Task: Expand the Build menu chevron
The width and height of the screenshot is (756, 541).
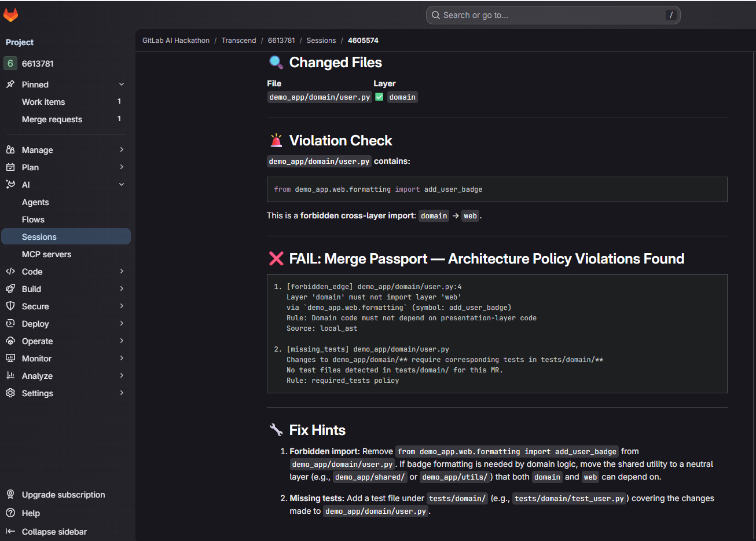Action: (122, 289)
